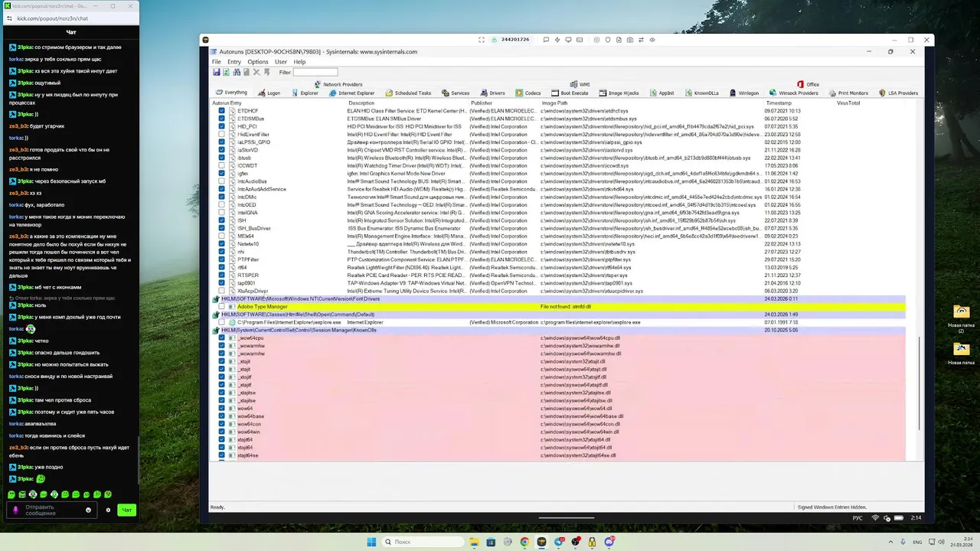
Task: Toggle the HidEventFilter entry checkbox
Action: (222, 135)
